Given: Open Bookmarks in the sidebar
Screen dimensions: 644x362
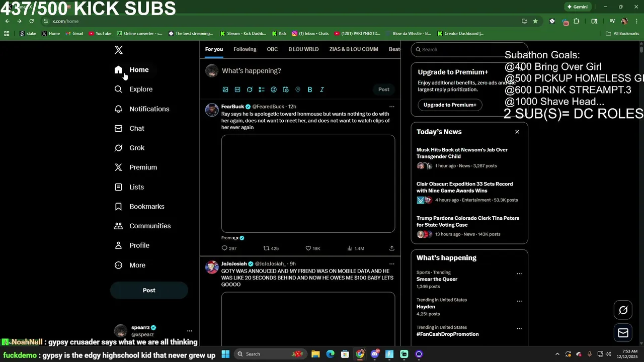Looking at the screenshot, I should click(x=139, y=207).
